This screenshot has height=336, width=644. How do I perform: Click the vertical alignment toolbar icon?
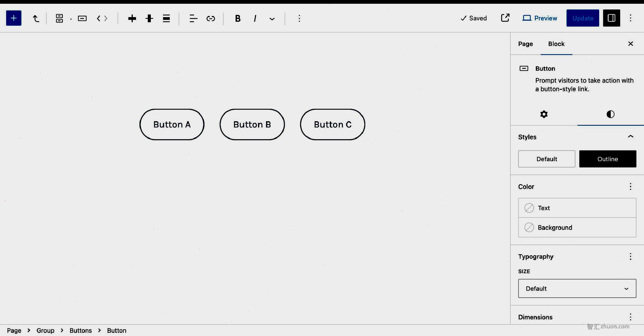point(149,19)
